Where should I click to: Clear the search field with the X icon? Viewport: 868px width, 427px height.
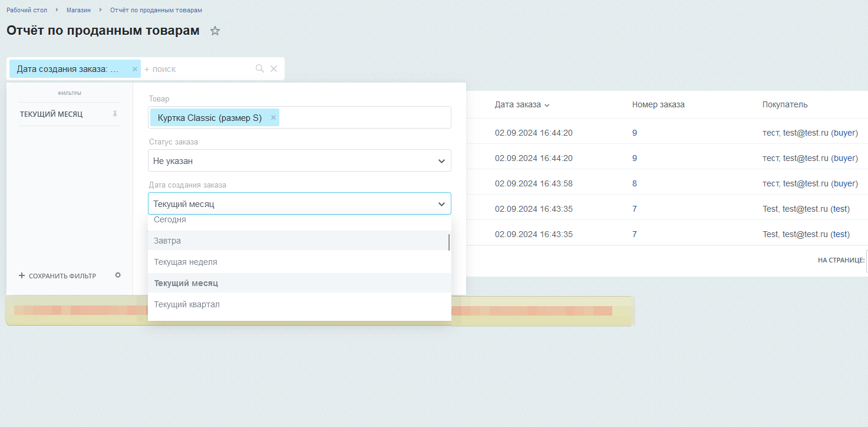pos(273,69)
